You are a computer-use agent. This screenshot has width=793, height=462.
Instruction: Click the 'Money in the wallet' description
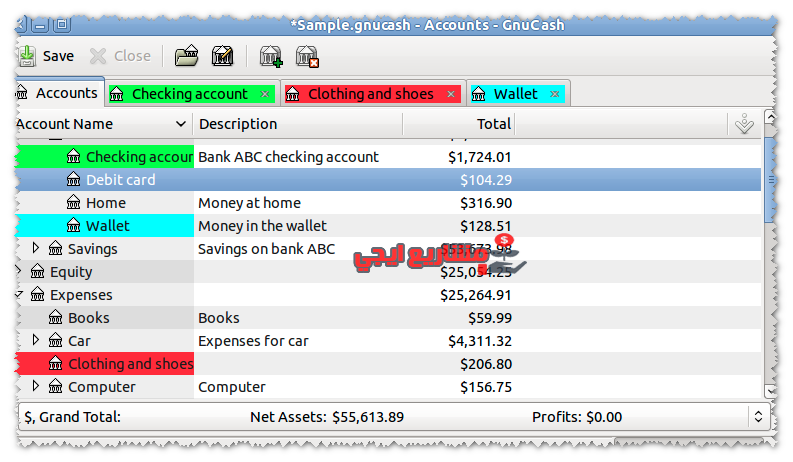pos(262,226)
